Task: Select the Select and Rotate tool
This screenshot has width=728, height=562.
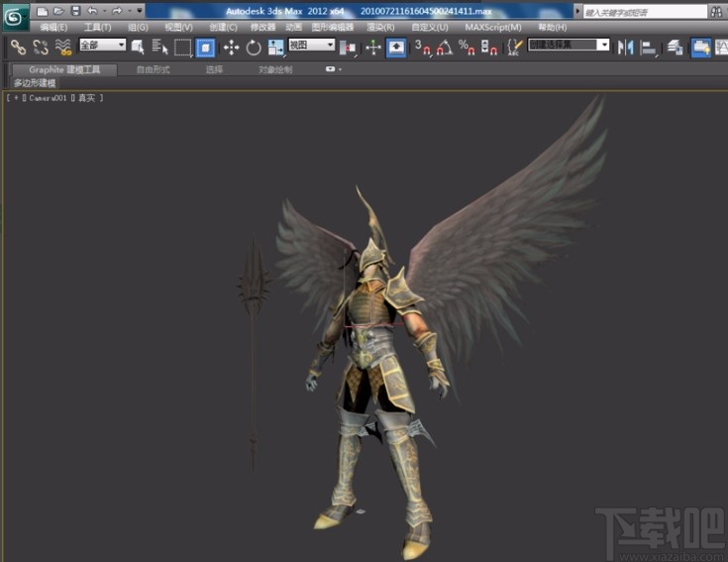Action: [x=254, y=48]
